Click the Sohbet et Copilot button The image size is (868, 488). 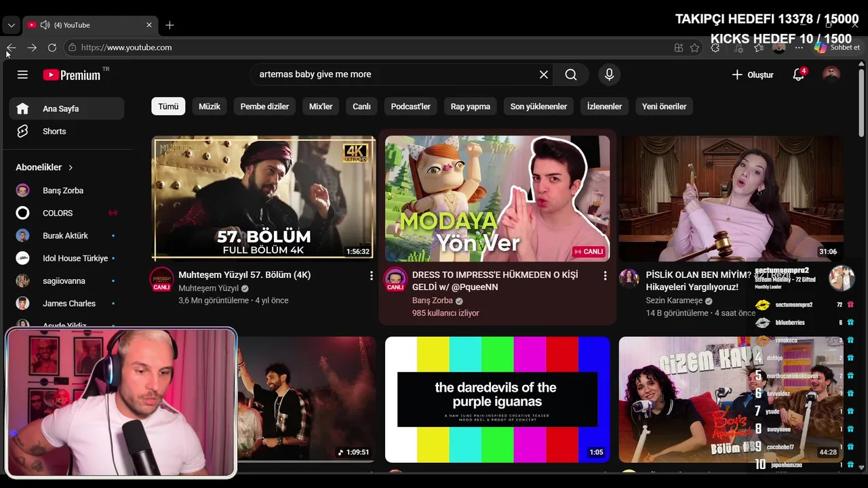tap(838, 47)
